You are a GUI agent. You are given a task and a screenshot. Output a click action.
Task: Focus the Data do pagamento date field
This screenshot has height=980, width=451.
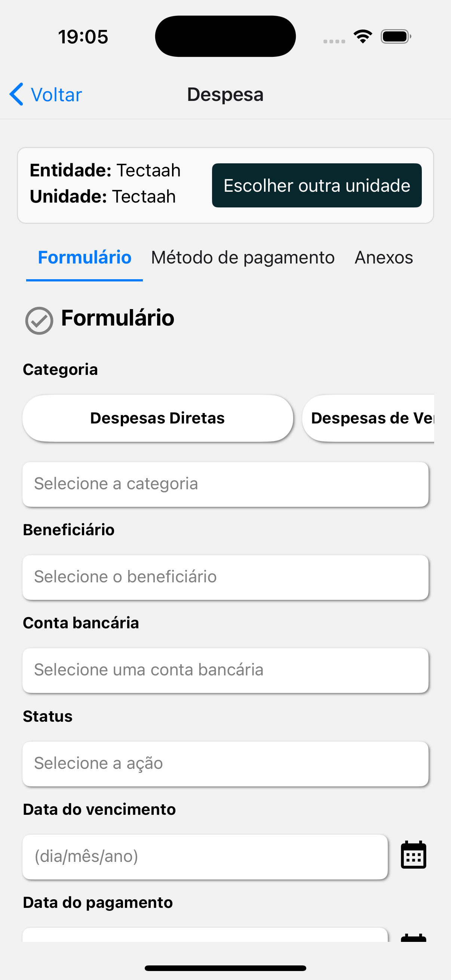(205, 935)
